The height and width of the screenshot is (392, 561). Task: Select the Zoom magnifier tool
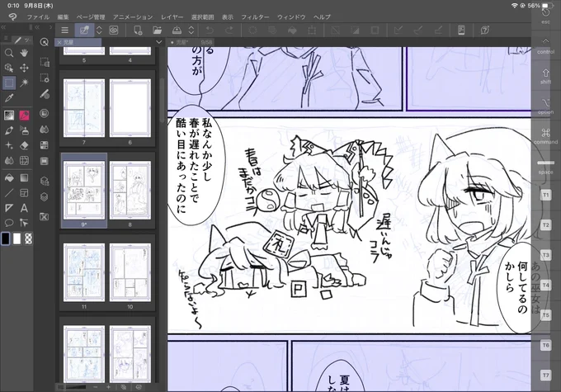pos(9,53)
